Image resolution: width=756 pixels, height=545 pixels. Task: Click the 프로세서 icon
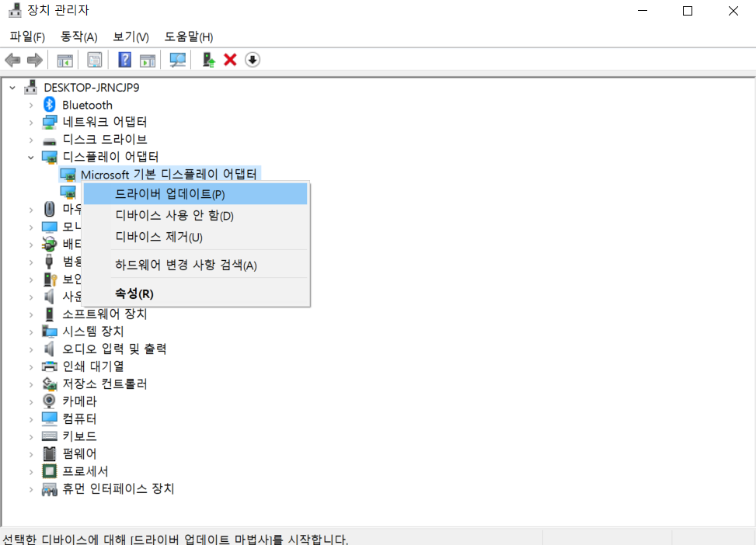[x=49, y=470]
